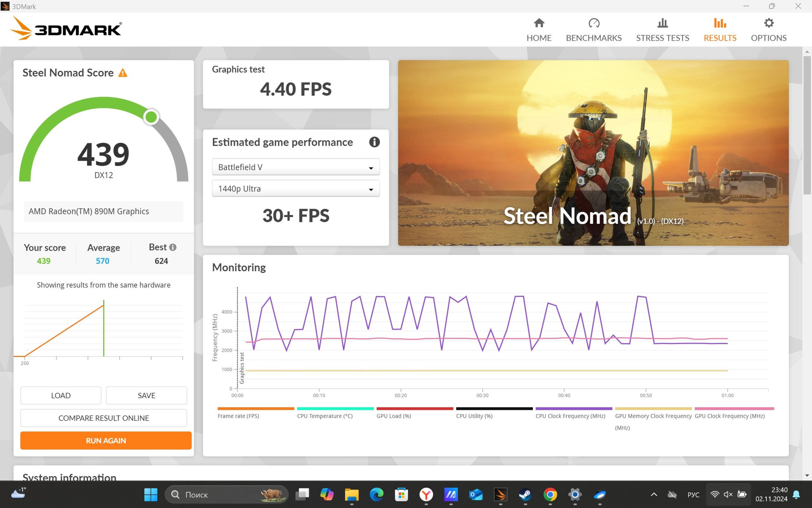This screenshot has height=508, width=812.
Task: Click the 3DMark logo in the header
Action: click(66, 29)
